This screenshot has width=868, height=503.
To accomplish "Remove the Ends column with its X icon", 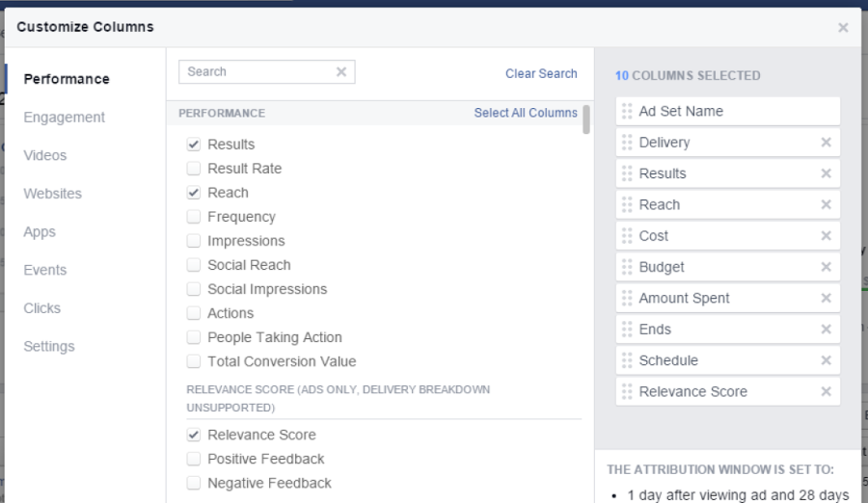I will pyautogui.click(x=826, y=330).
